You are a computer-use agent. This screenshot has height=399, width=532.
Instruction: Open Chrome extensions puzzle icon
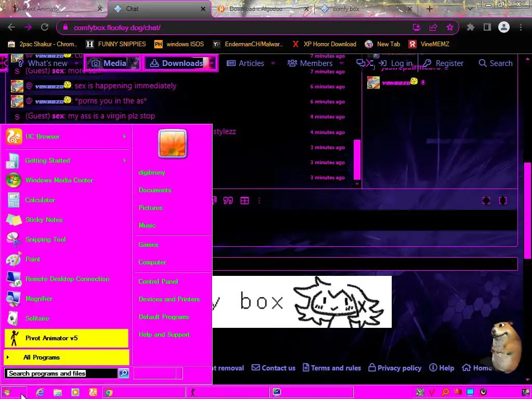(x=470, y=28)
